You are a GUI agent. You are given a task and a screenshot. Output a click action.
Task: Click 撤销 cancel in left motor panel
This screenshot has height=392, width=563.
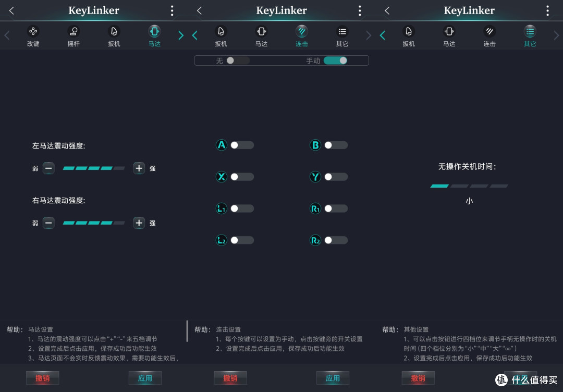click(42, 378)
